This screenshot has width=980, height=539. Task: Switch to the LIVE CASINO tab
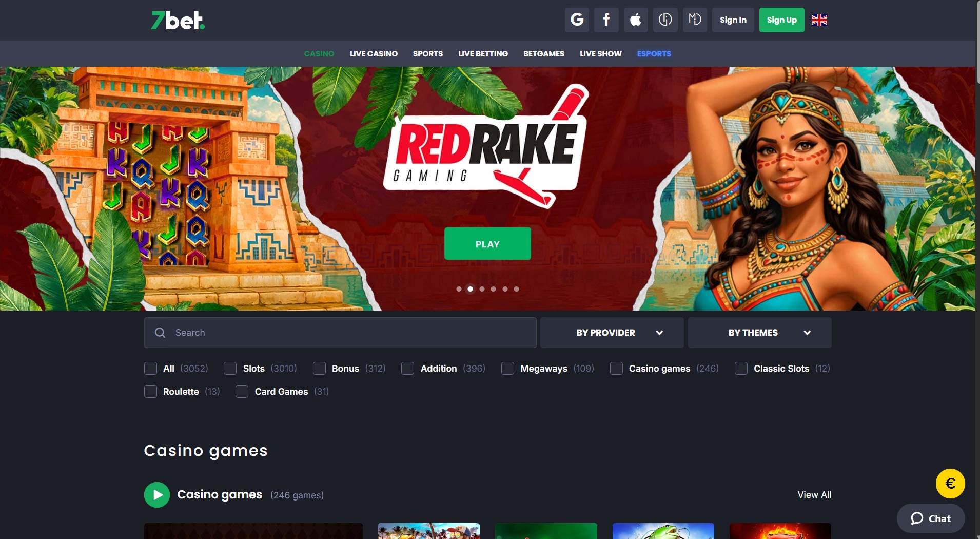(374, 53)
